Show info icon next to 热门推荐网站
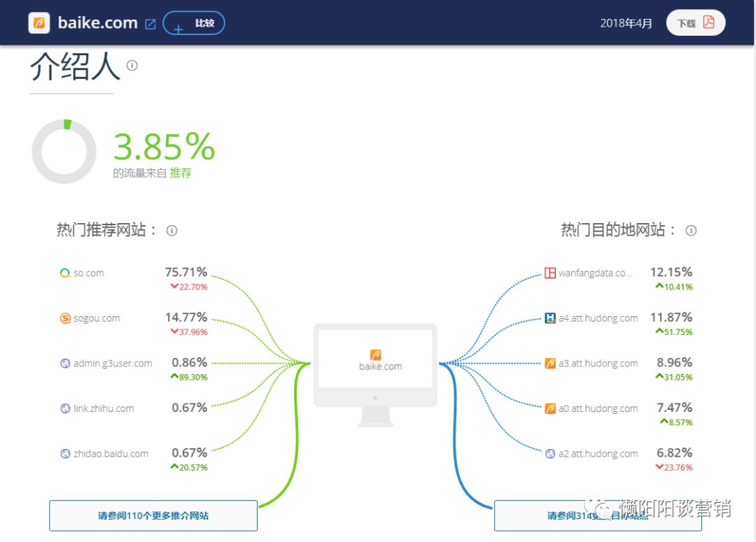 [171, 231]
